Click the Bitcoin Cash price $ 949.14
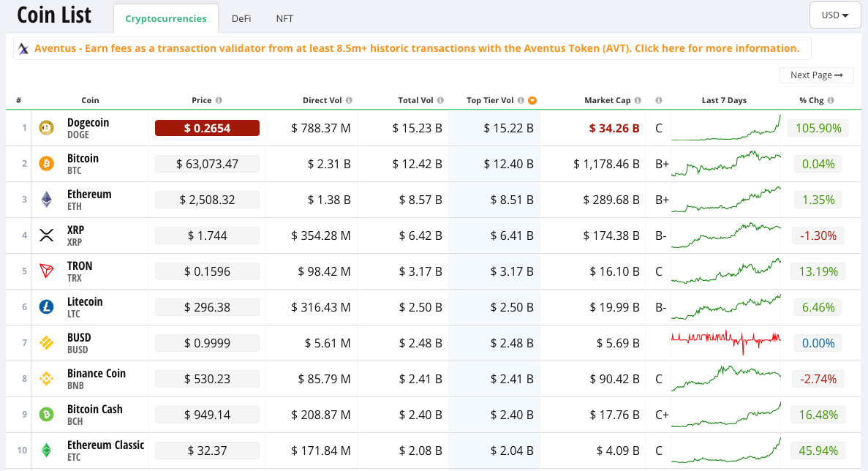 pos(207,415)
